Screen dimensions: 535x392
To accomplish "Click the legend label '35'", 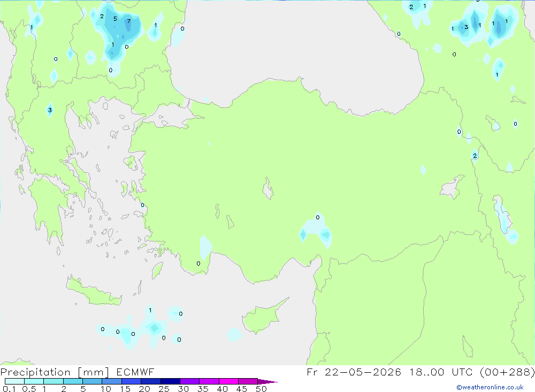I will coord(203,389).
